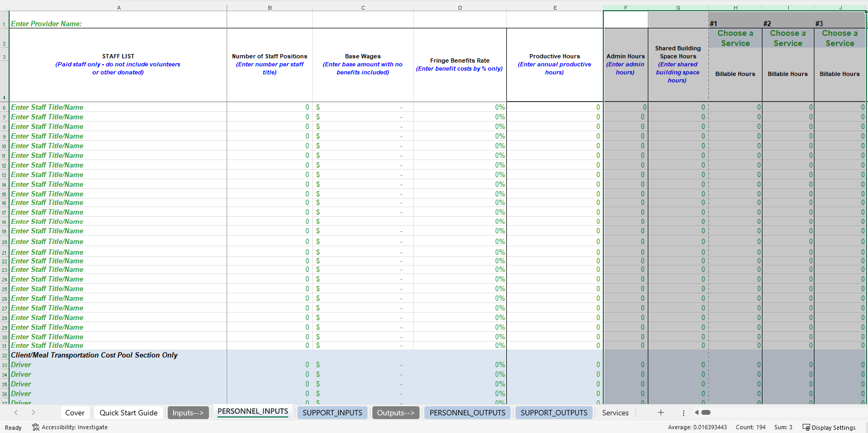Select Choose a Service under #3
This screenshot has width=868, height=433.
click(840, 38)
